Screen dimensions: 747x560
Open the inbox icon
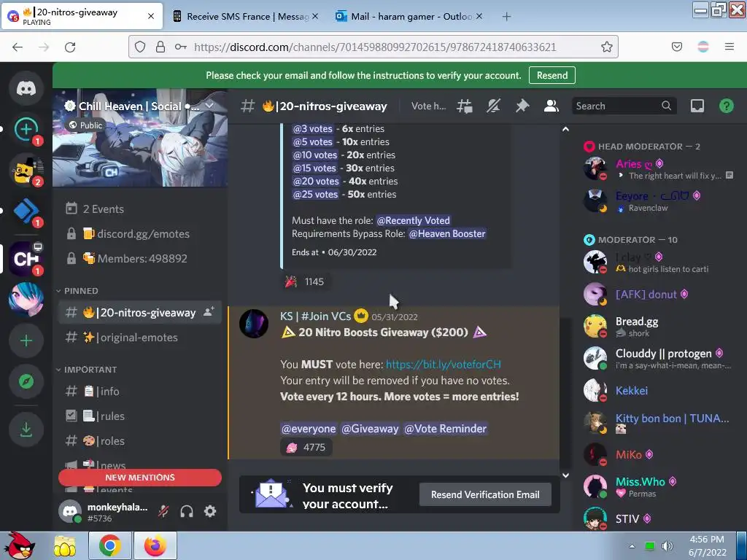coord(697,106)
